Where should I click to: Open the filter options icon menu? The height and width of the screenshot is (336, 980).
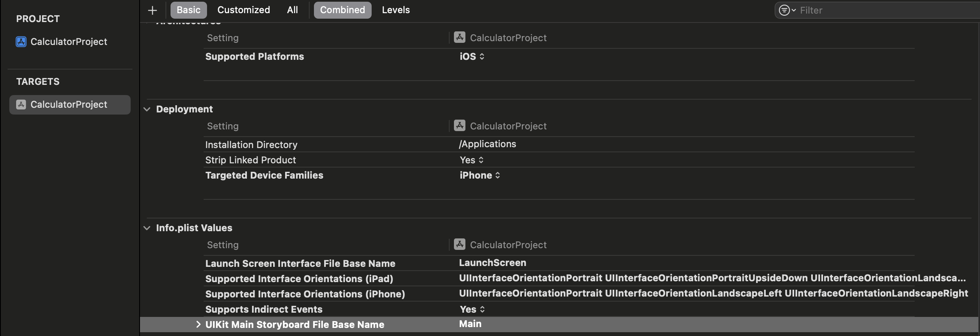coord(787,10)
